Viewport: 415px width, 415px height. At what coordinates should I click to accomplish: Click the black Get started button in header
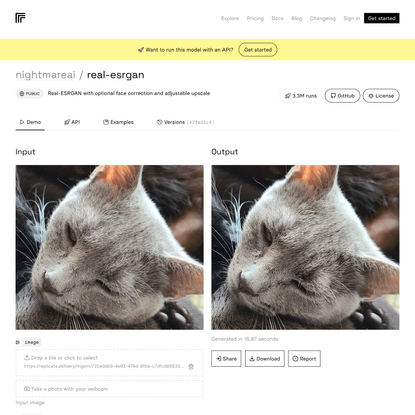pos(381,18)
